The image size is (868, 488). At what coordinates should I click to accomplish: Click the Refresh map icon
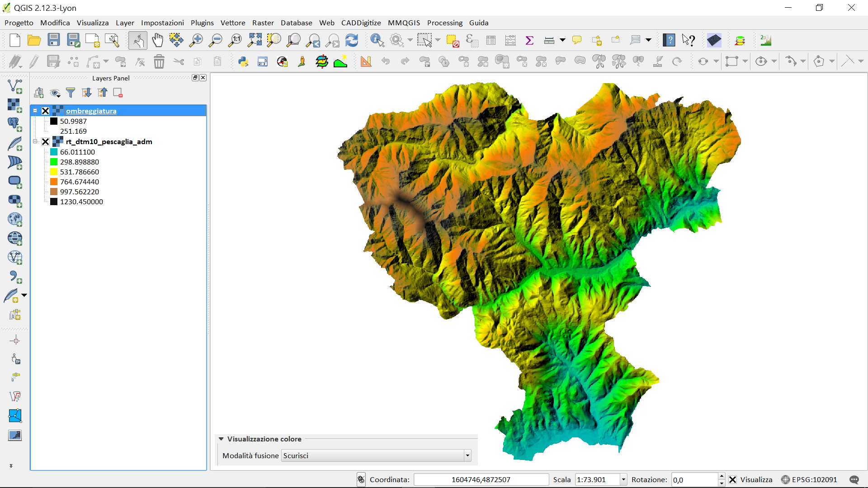[351, 40]
